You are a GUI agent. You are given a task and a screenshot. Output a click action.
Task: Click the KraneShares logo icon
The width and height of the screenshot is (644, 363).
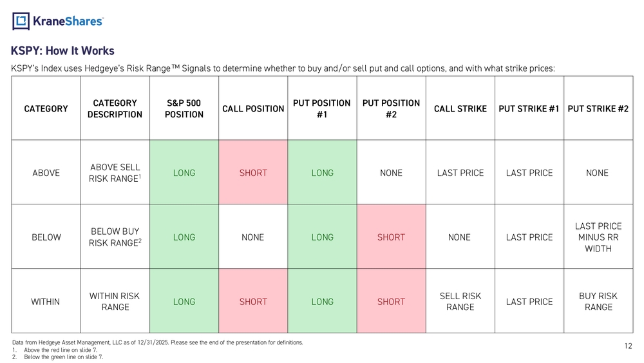tap(21, 21)
